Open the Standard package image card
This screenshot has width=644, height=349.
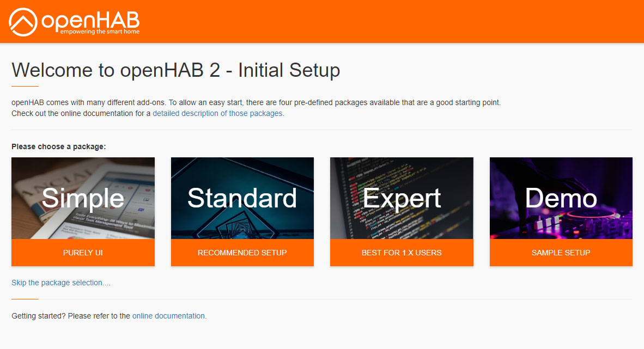(242, 198)
